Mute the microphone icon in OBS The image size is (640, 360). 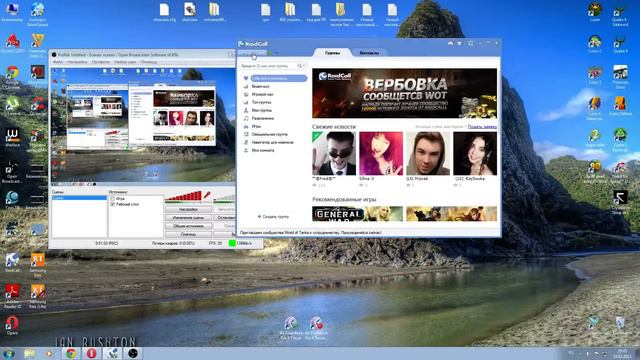pyautogui.click(x=207, y=196)
